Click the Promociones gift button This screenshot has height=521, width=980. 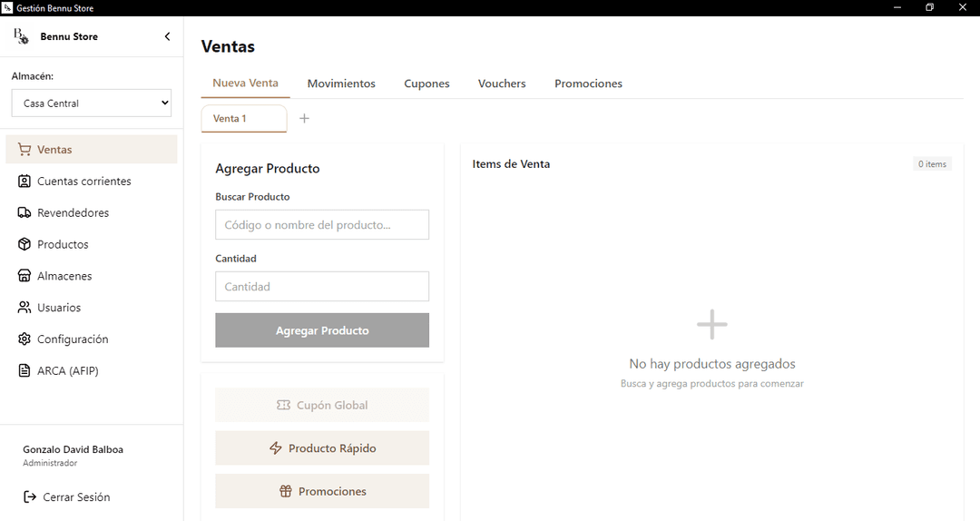[x=322, y=492]
